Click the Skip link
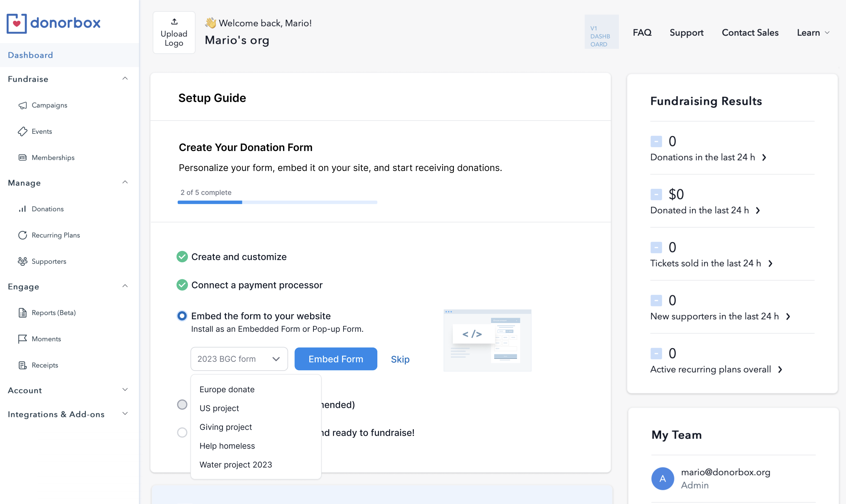Screen dimensions: 846x504 [x=400, y=359]
